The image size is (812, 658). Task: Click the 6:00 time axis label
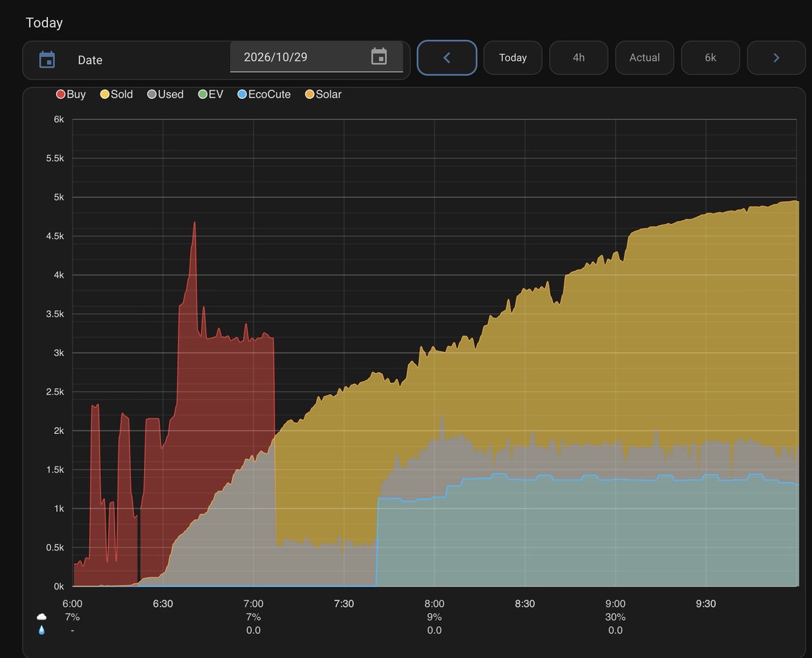[x=72, y=604]
